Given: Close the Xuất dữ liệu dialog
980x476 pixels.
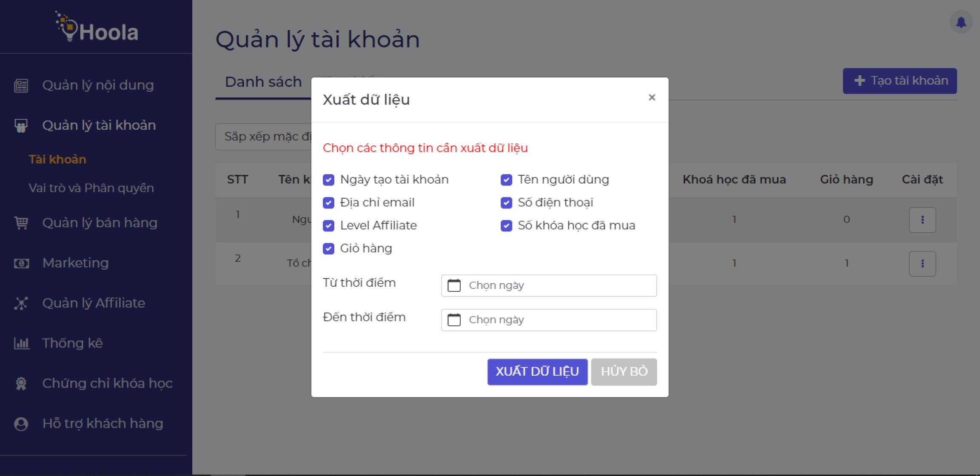Looking at the screenshot, I should click(652, 97).
